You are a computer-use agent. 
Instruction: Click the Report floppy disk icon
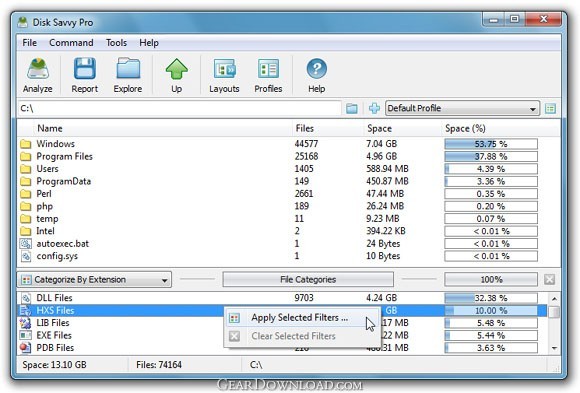[x=85, y=69]
